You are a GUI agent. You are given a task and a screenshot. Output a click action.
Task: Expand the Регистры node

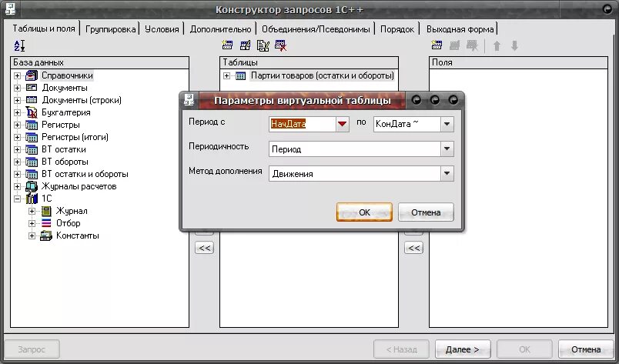(x=17, y=125)
